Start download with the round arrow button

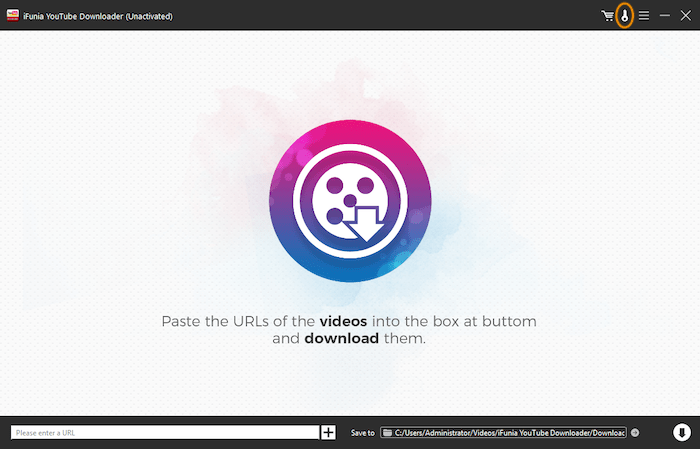680,432
